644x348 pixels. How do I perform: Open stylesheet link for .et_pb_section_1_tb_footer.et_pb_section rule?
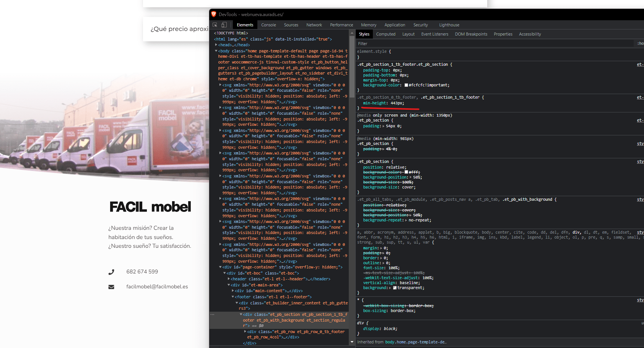[x=640, y=64]
